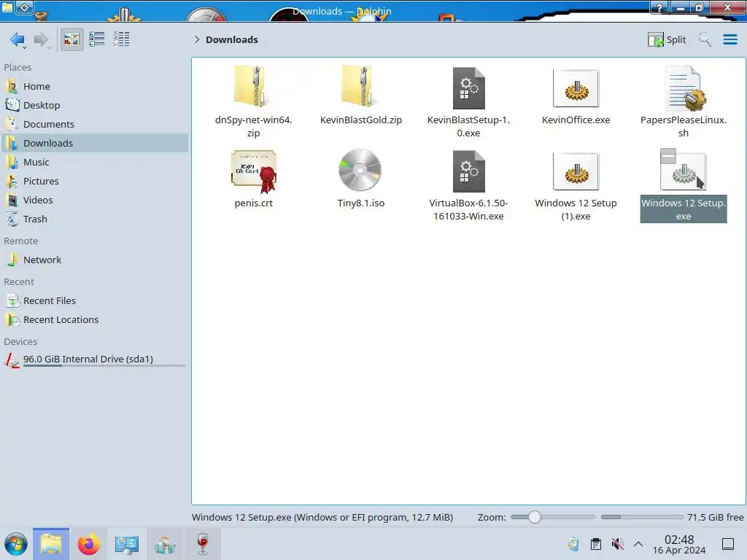
Task: Open the hamburger menu
Action: tap(729, 39)
